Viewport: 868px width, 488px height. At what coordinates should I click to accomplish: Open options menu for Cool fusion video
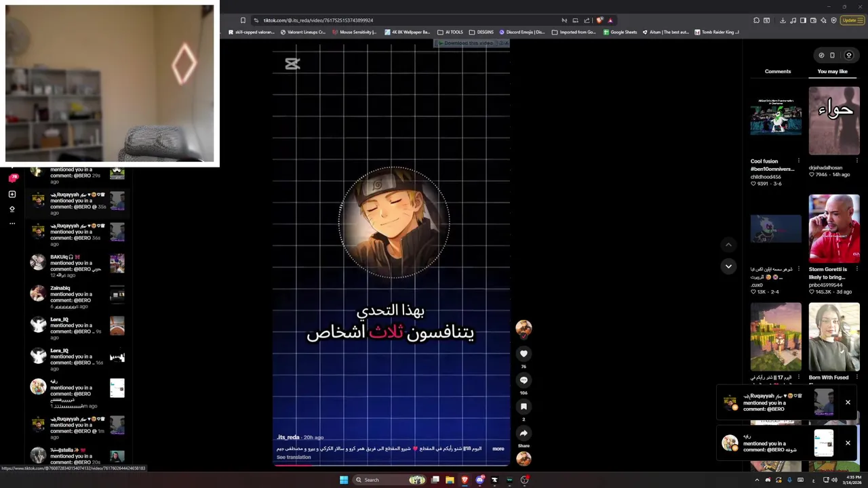point(799,161)
